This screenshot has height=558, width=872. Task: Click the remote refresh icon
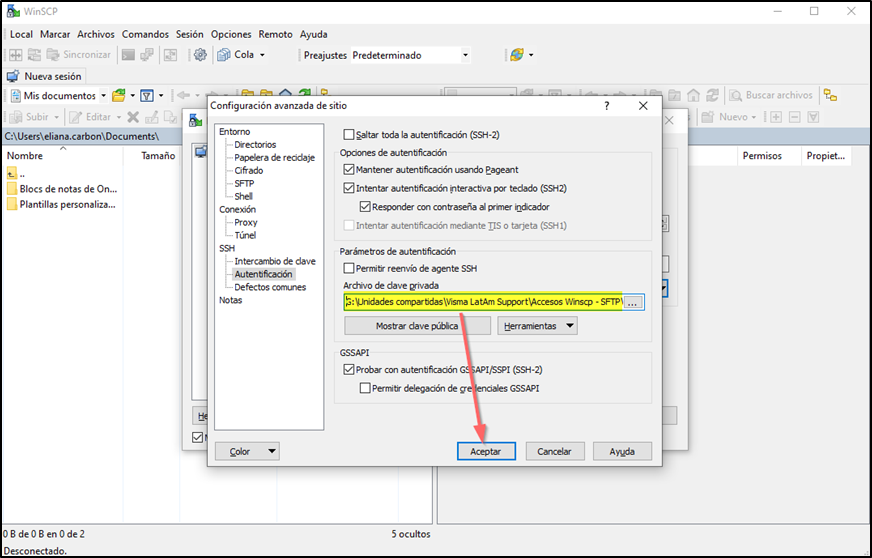[x=712, y=96]
